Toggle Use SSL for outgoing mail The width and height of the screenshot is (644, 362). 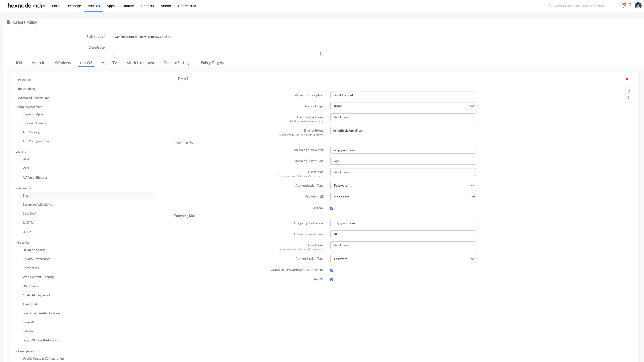(332, 280)
